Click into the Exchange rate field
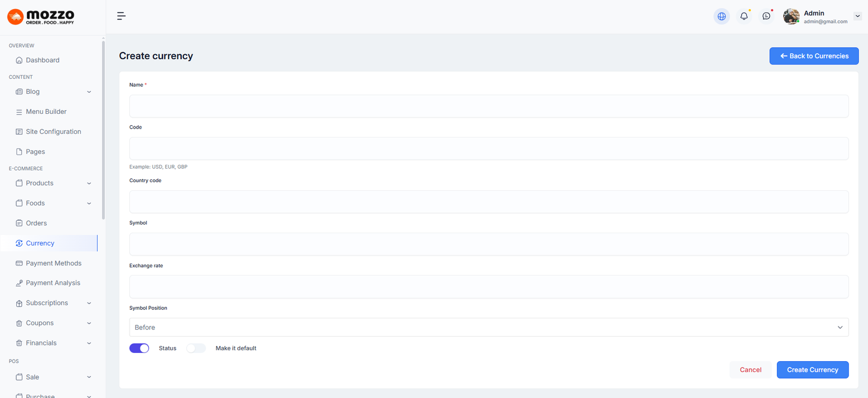Screen dimensions: 868x398 pyautogui.click(x=488, y=287)
